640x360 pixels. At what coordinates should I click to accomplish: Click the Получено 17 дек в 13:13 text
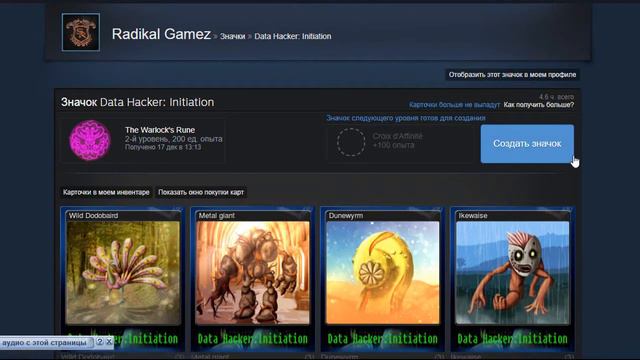[163, 147]
